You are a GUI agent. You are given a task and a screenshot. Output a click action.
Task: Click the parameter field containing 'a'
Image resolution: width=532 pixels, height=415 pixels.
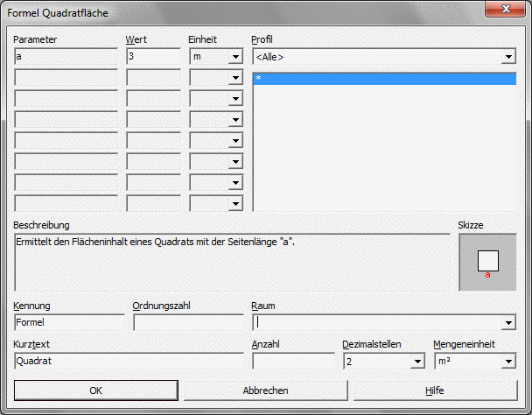(66, 56)
